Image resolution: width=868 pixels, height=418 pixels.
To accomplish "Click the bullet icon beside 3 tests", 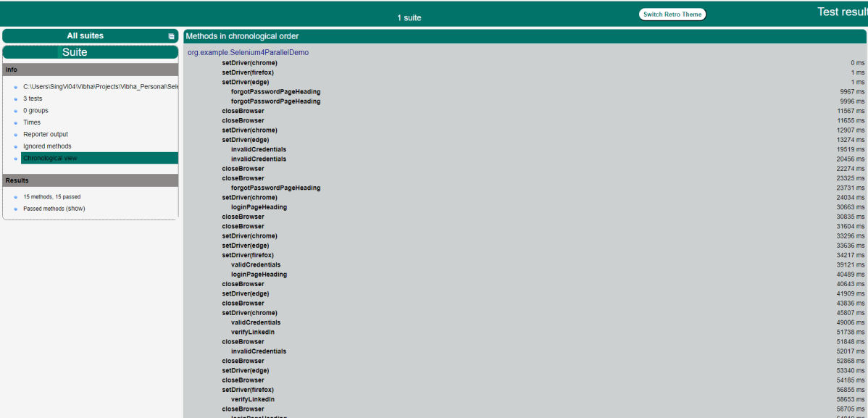I will pos(15,99).
